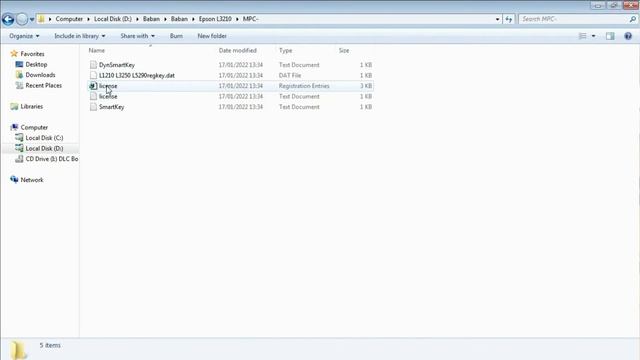Click the 5 items status text
Image resolution: width=640 pixels, height=360 pixels.
point(50,345)
